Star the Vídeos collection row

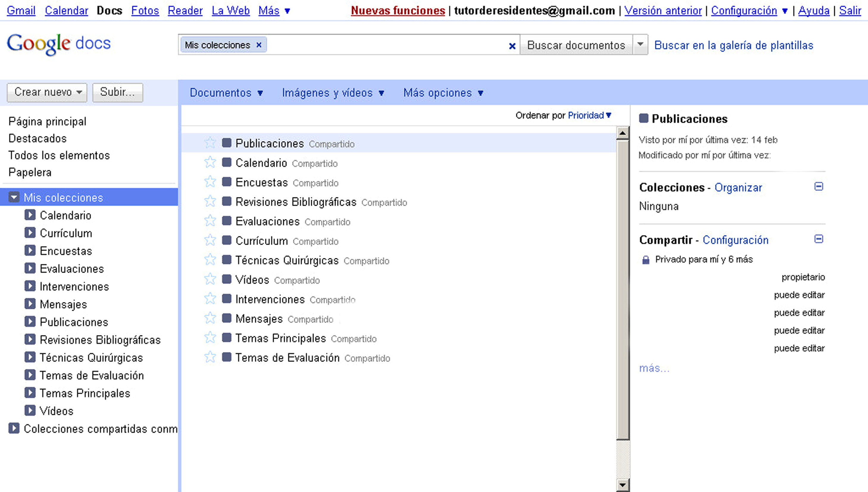[x=210, y=279]
